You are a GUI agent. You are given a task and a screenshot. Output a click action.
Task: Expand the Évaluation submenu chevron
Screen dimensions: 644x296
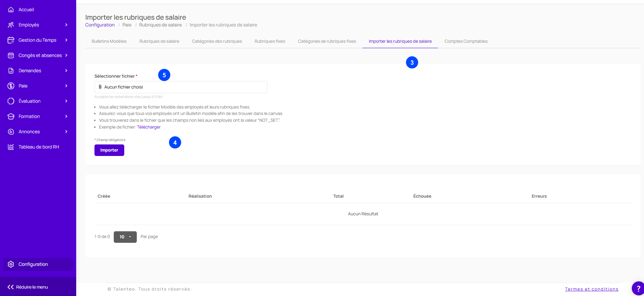coord(66,101)
